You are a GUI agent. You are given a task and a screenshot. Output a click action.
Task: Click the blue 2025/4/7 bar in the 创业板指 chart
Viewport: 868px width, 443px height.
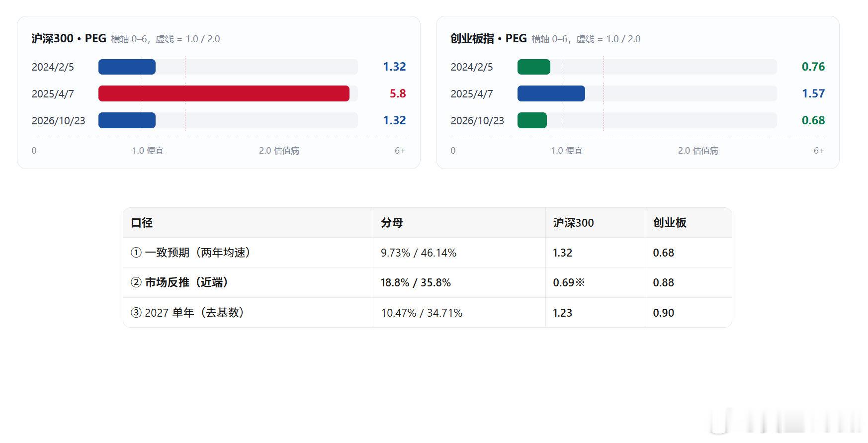551,93
